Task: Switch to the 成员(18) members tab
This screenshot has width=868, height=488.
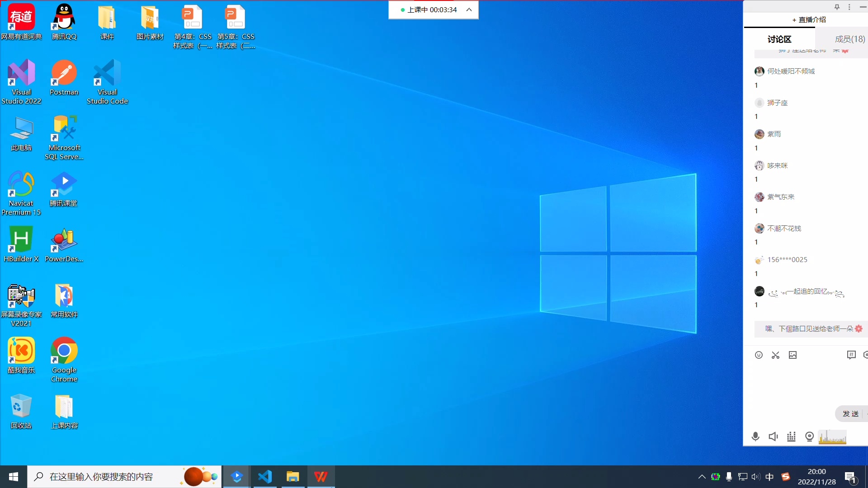Action: pos(849,39)
